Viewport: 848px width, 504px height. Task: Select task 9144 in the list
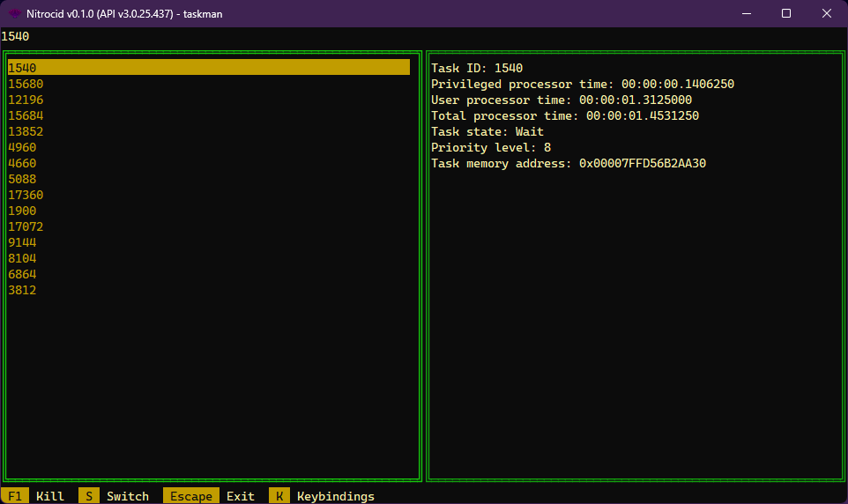[x=22, y=242]
